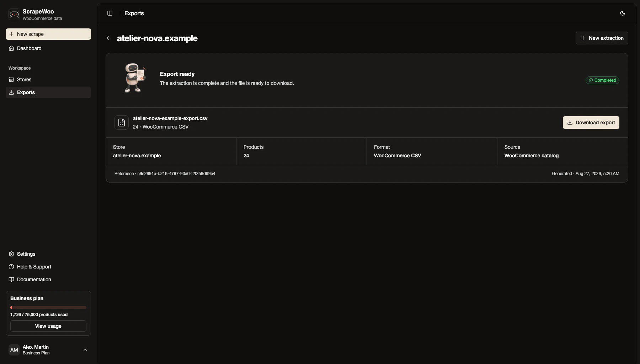
Task: Click the View usage button
Action: 48,326
